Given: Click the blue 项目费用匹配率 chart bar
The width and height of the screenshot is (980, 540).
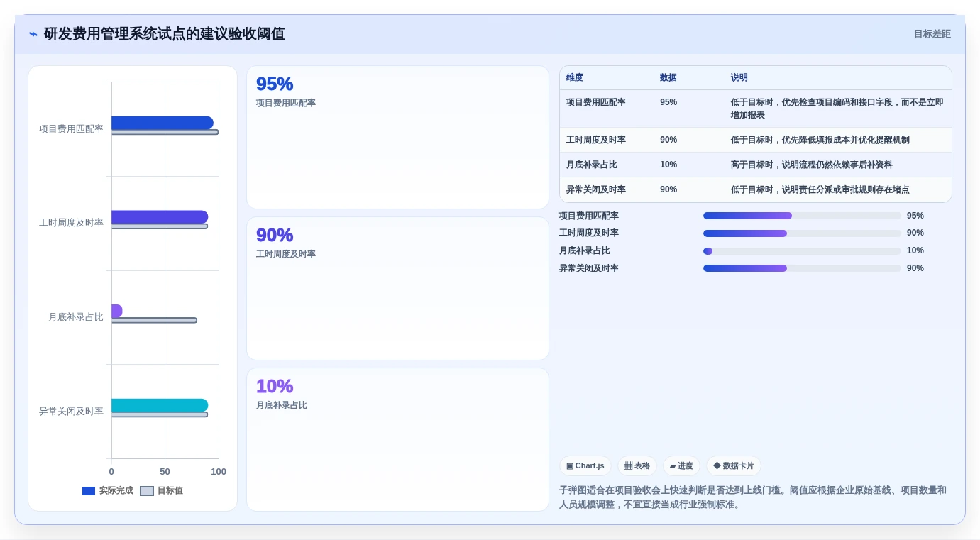Looking at the screenshot, I should (x=163, y=123).
